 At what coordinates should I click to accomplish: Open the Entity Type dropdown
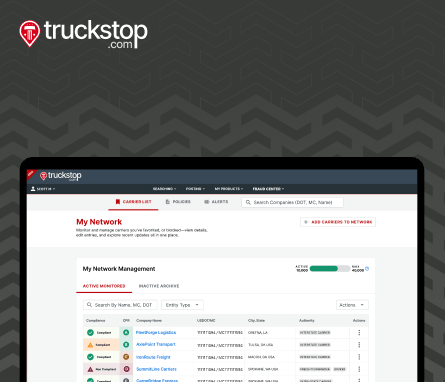[182, 305]
